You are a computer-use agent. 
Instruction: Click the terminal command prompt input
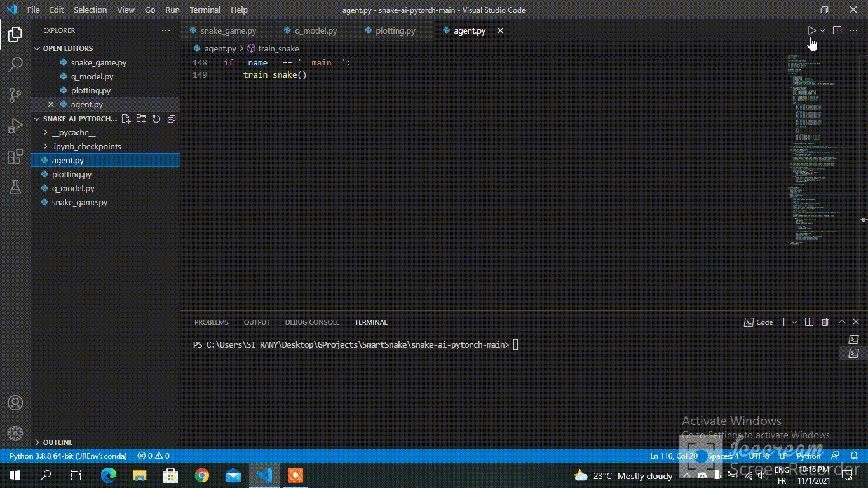point(516,345)
